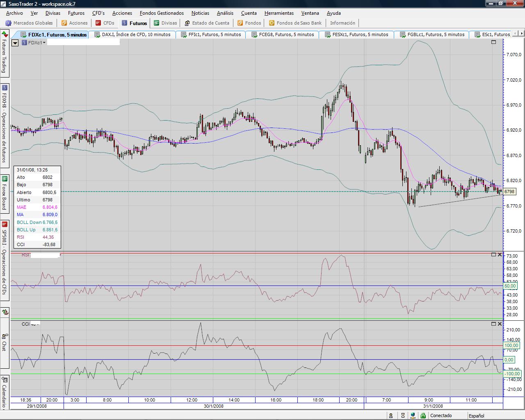The image size is (525, 420).
Task: Click the green Divisas toolbar icon
Action: click(x=157, y=23)
